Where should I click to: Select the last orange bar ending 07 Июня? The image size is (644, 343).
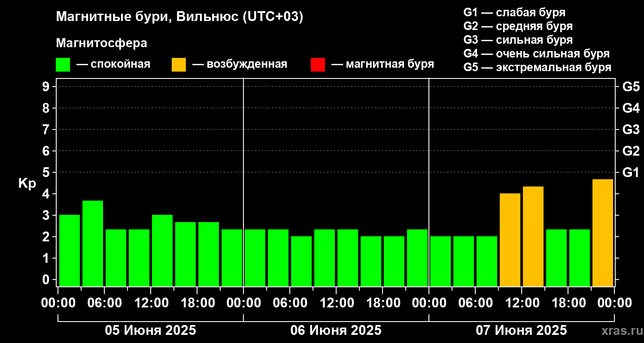pyautogui.click(x=603, y=233)
